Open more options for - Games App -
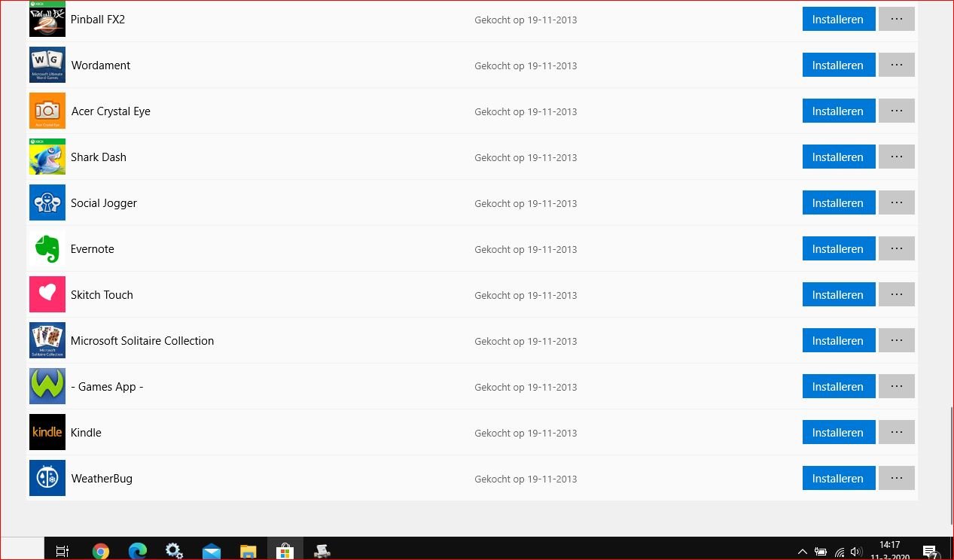 897,386
